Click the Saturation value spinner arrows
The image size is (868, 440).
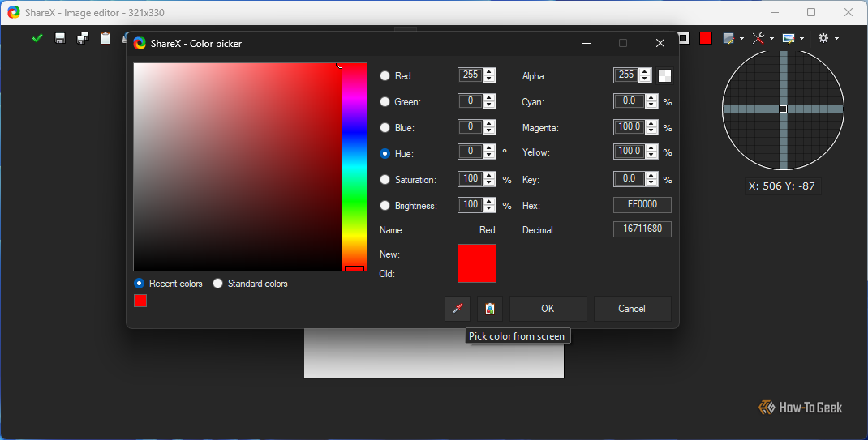[x=489, y=179]
